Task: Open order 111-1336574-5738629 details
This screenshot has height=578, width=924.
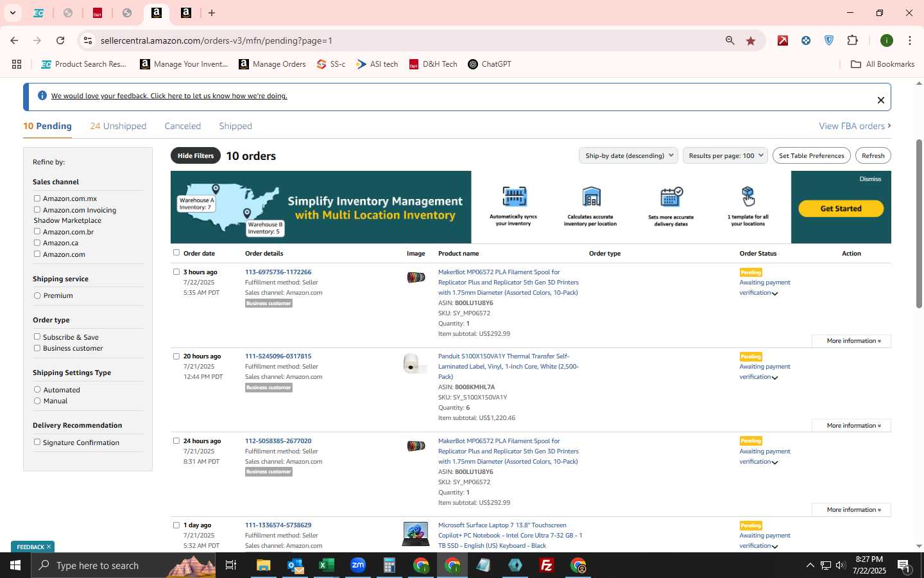Action: tap(278, 525)
